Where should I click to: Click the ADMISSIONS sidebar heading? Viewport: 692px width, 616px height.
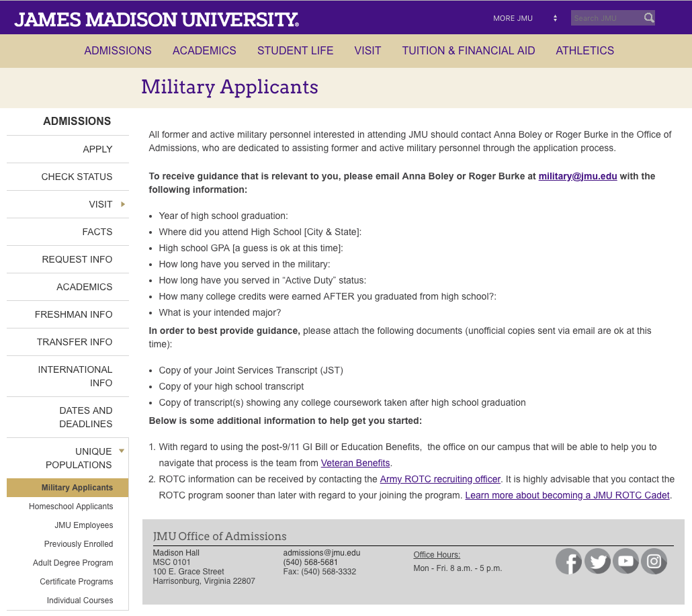pyautogui.click(x=77, y=122)
